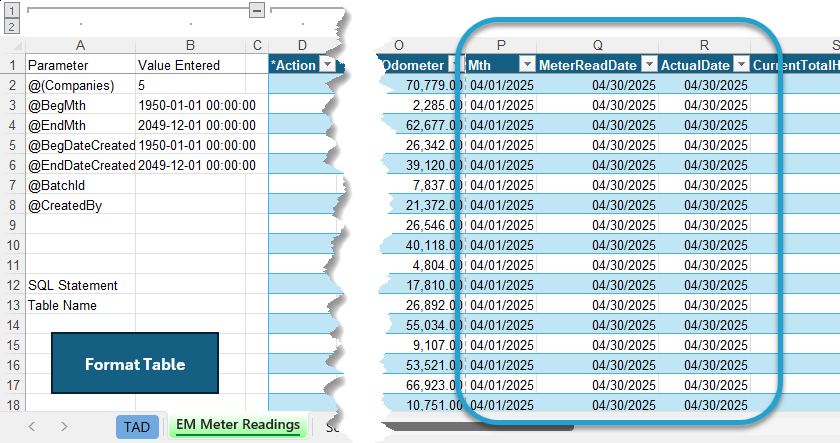Select outline level 1 button
Image resolution: width=840 pixels, height=443 pixels.
click(x=12, y=10)
